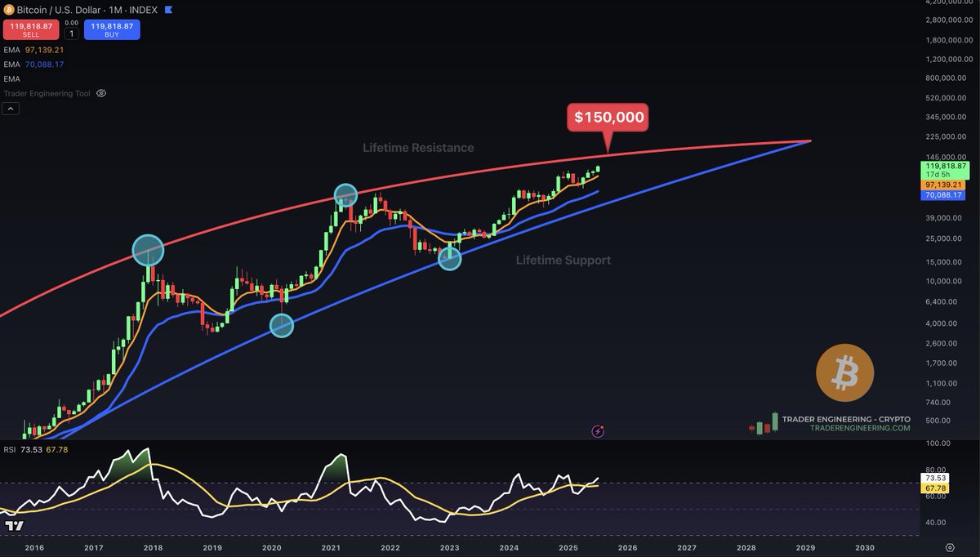This screenshot has width=980, height=557.
Task: Show the hidden Trader Engineering Tool via eye icon
Action: point(101,94)
